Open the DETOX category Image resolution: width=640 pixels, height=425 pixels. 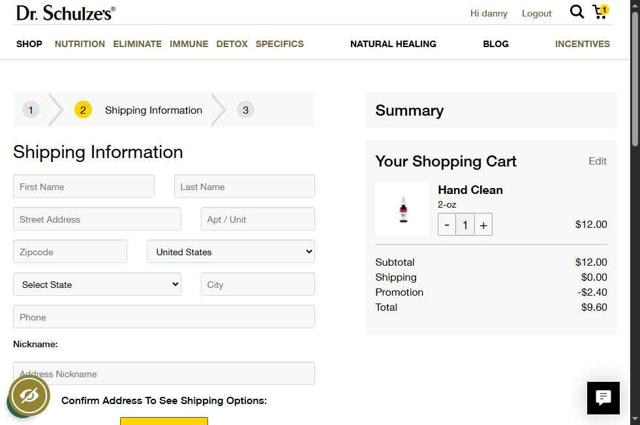tap(232, 44)
